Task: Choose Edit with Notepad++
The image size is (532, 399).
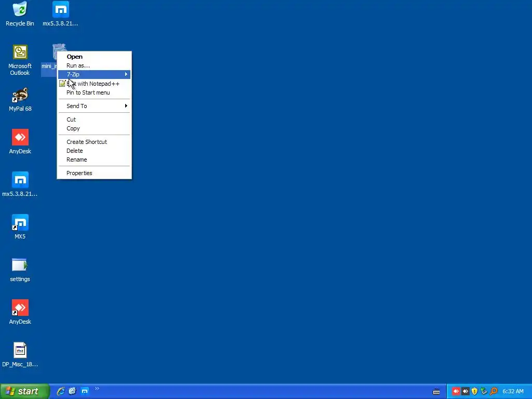Action: [95, 84]
